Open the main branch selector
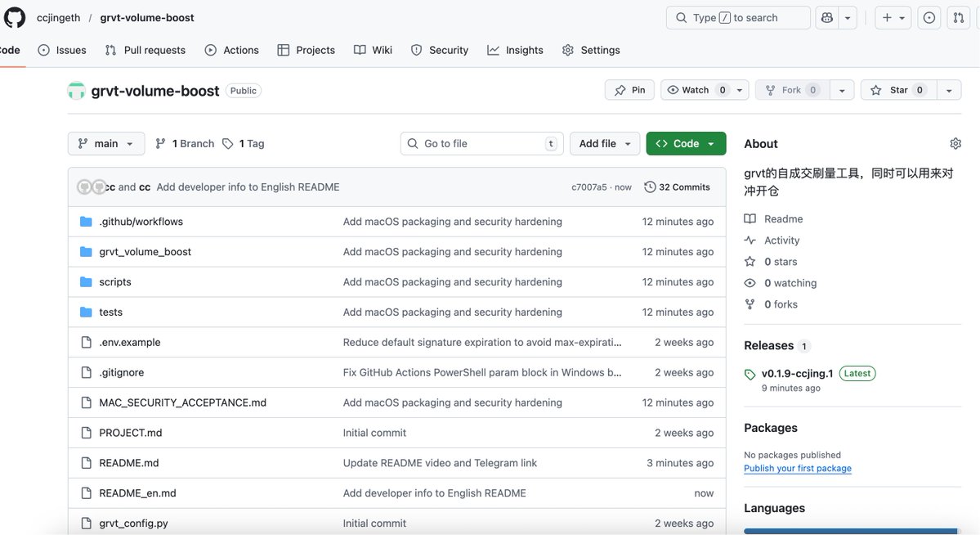 (106, 143)
